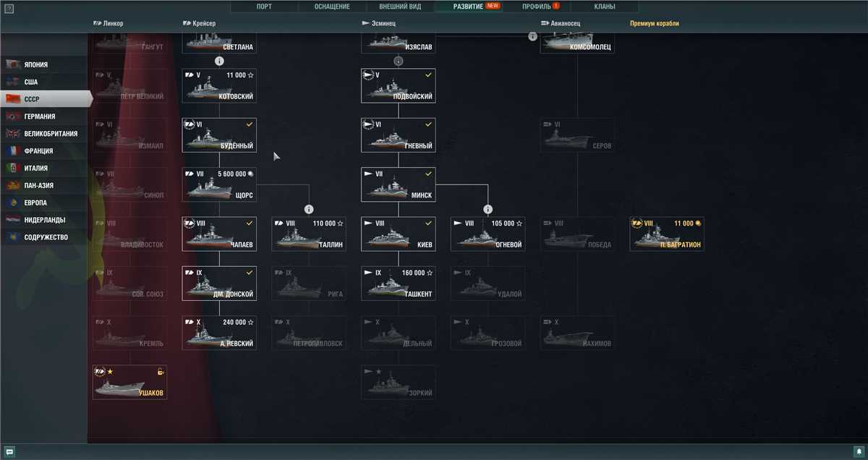Select the Грозовой destroyer card

[x=488, y=333]
